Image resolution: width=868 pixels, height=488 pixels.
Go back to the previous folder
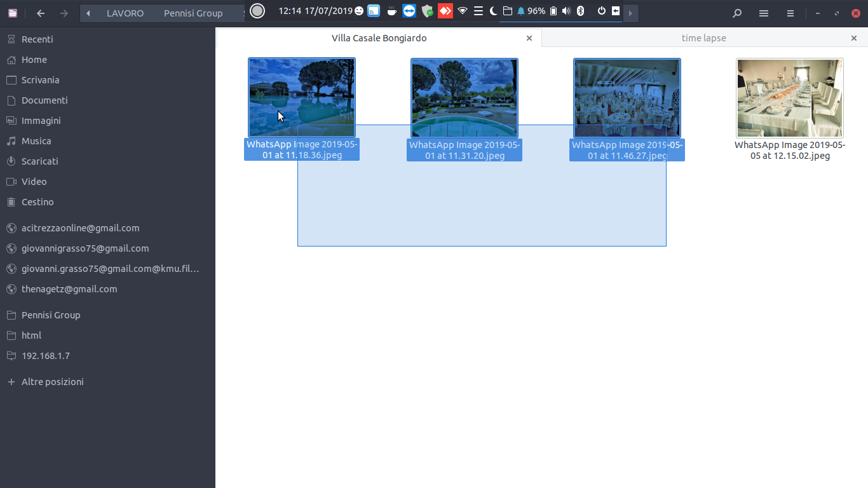41,13
